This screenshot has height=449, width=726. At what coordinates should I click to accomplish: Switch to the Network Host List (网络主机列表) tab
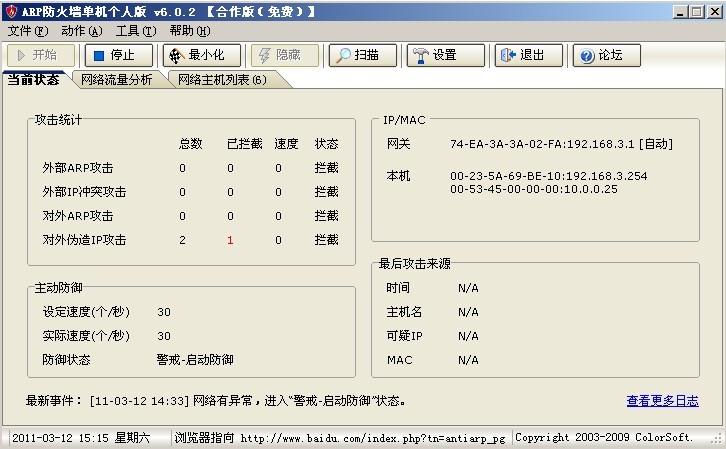pos(222,80)
